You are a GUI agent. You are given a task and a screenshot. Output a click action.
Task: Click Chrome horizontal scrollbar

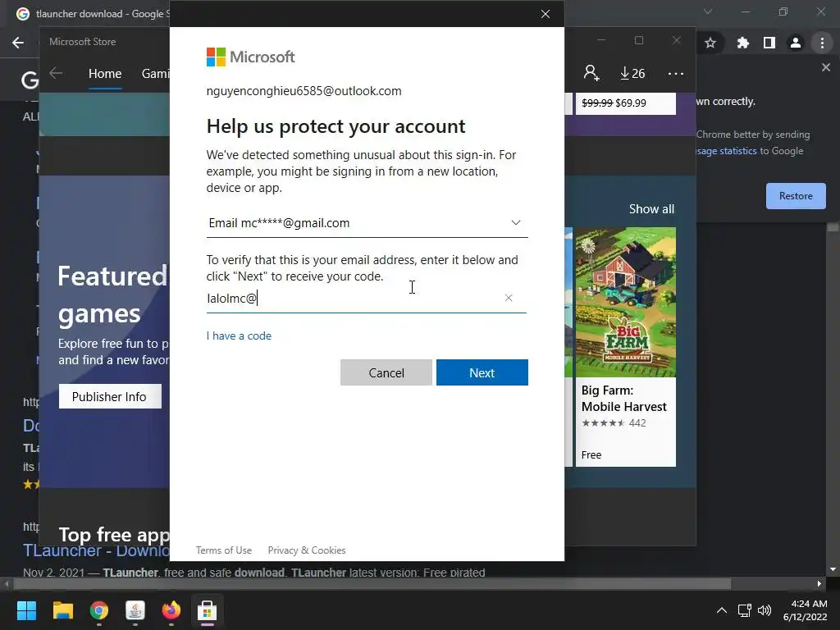tap(372, 584)
